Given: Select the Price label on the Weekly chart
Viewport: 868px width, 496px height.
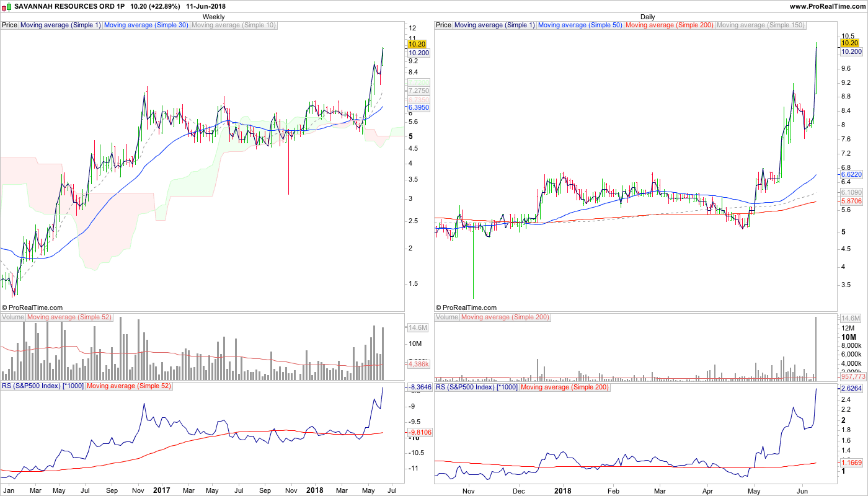Looking at the screenshot, I should [x=10, y=25].
